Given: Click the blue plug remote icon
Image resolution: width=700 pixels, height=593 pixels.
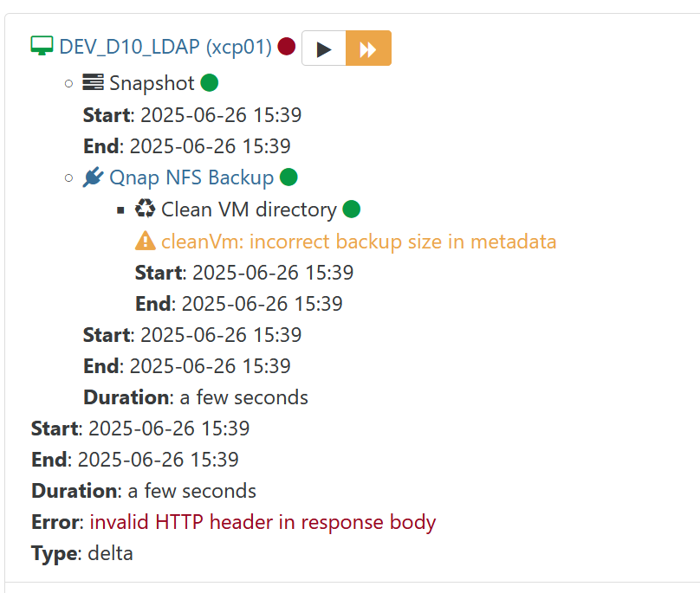Looking at the screenshot, I should [x=94, y=177].
